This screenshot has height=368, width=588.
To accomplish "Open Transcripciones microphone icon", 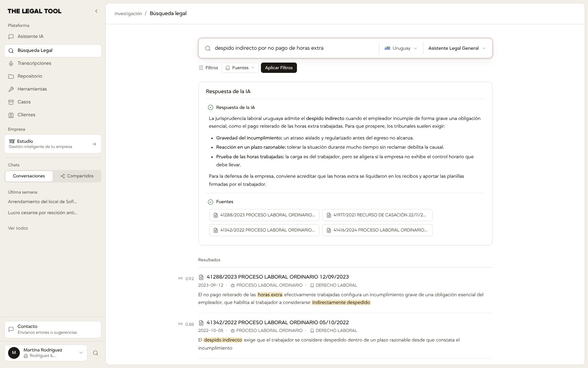I will tap(11, 63).
